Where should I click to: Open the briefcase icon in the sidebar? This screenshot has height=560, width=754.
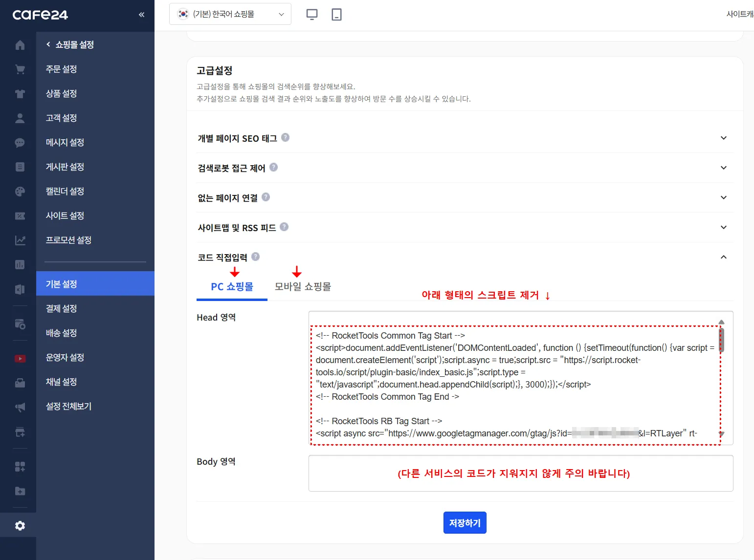pos(20,383)
